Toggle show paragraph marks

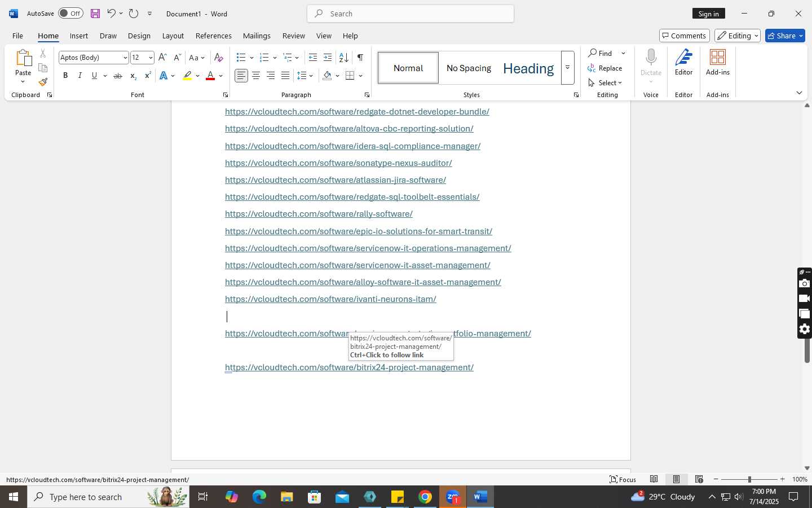coord(360,58)
